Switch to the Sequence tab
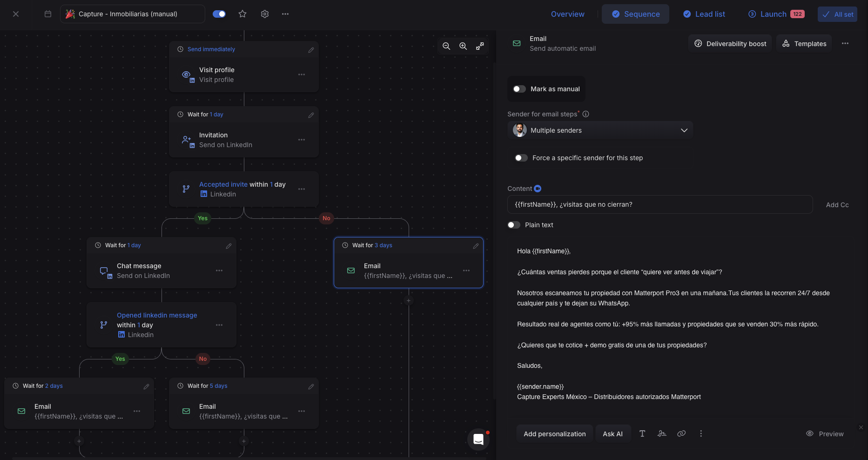The width and height of the screenshot is (868, 460). 635,14
